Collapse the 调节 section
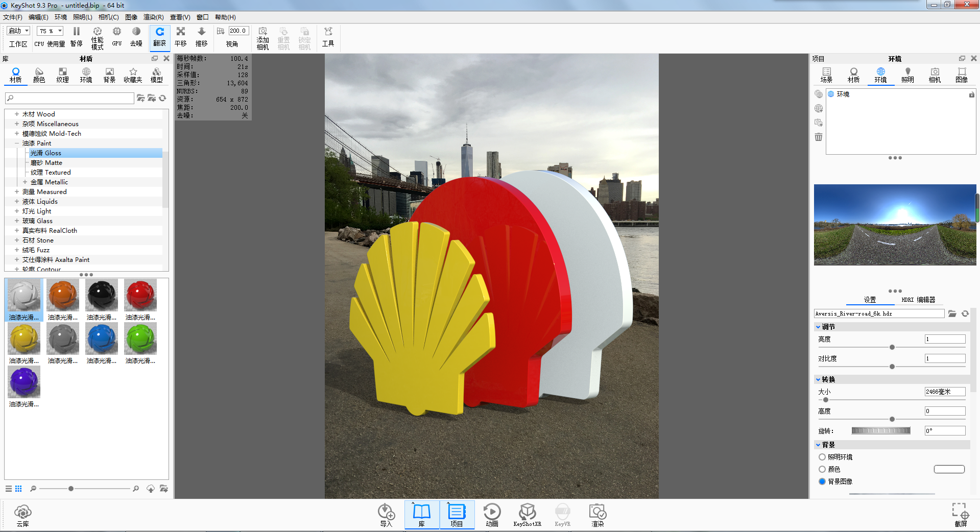980x532 pixels. 818,327
